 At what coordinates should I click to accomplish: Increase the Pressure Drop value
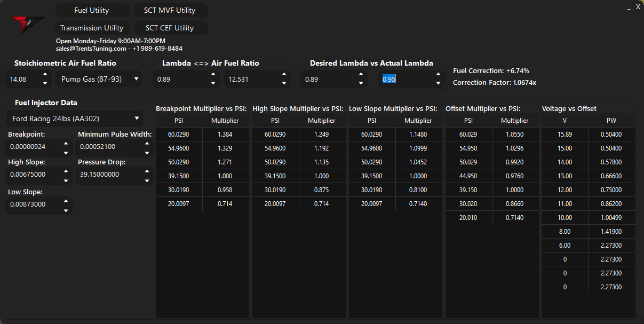click(x=148, y=171)
